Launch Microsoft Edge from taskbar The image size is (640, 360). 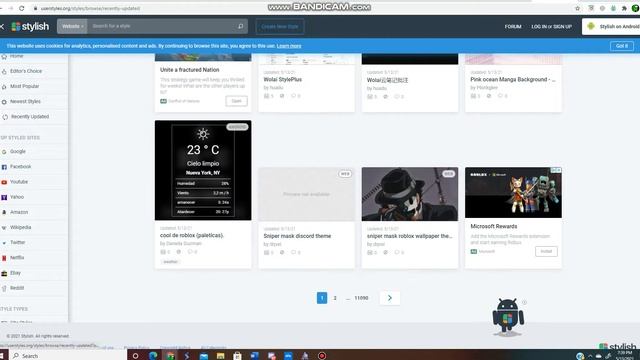(153, 356)
